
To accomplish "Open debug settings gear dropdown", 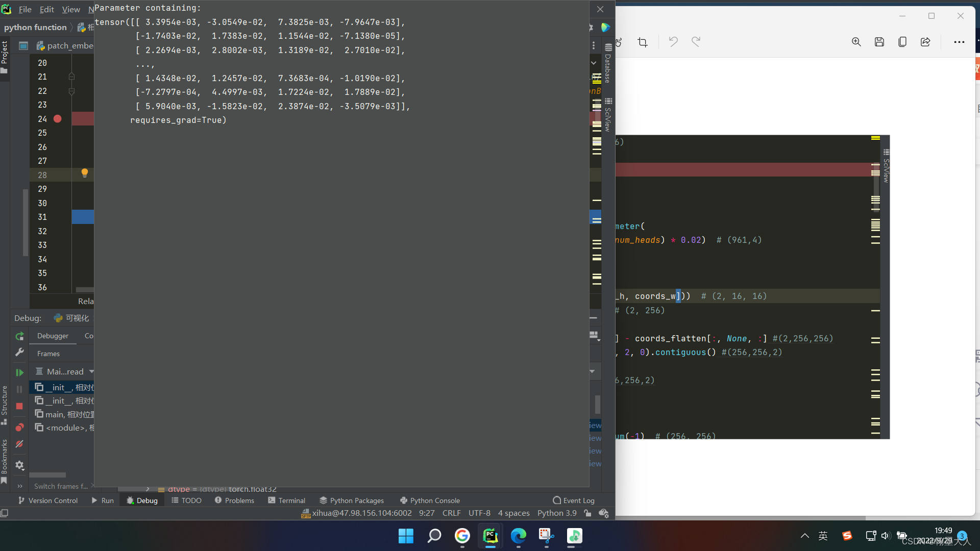I will click(x=19, y=465).
